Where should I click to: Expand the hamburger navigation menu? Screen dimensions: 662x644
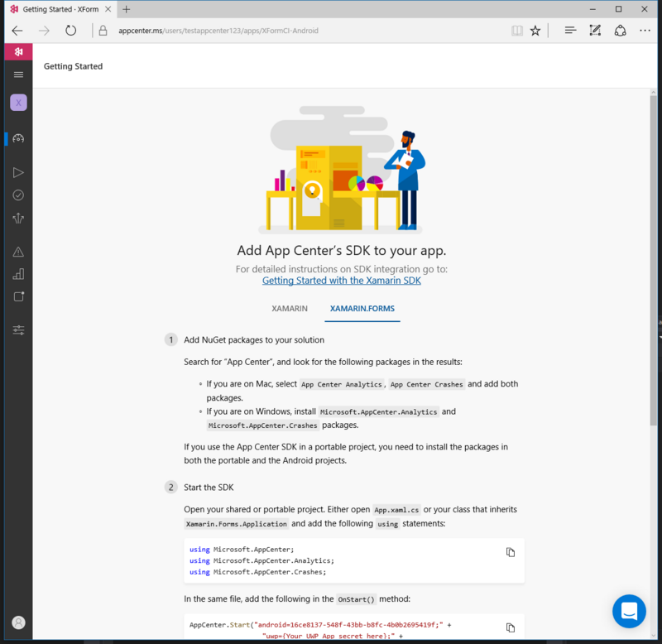tap(18, 74)
